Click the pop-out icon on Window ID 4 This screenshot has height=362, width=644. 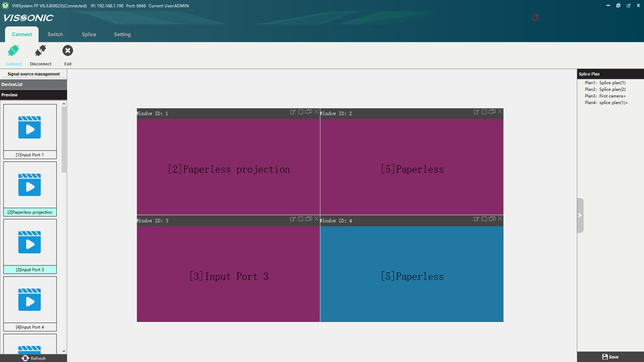(x=476, y=219)
